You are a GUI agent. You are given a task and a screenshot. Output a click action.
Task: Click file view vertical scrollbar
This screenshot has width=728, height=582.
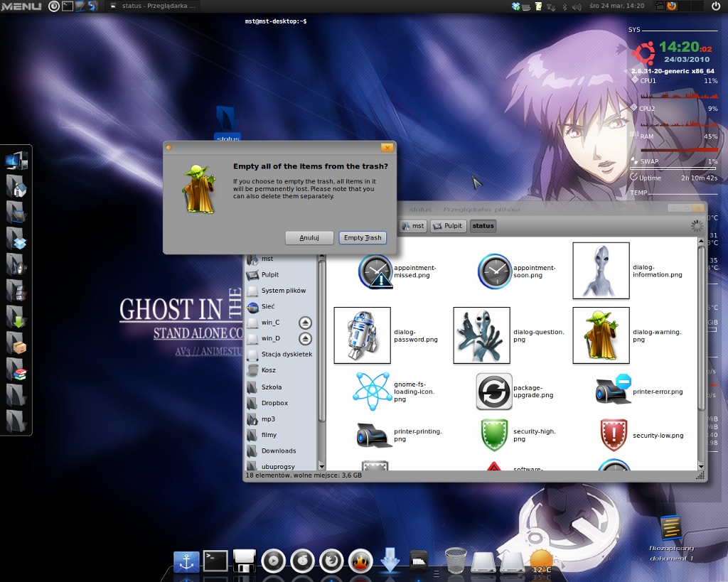pos(701,327)
